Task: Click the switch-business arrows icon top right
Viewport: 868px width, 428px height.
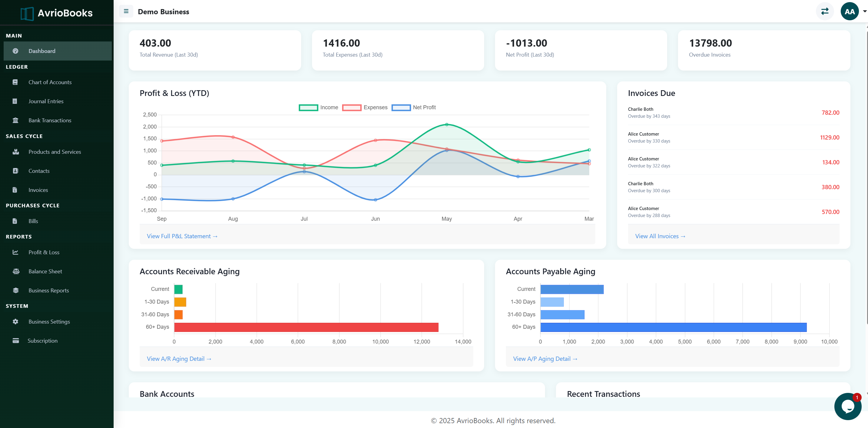Action: pyautogui.click(x=825, y=11)
